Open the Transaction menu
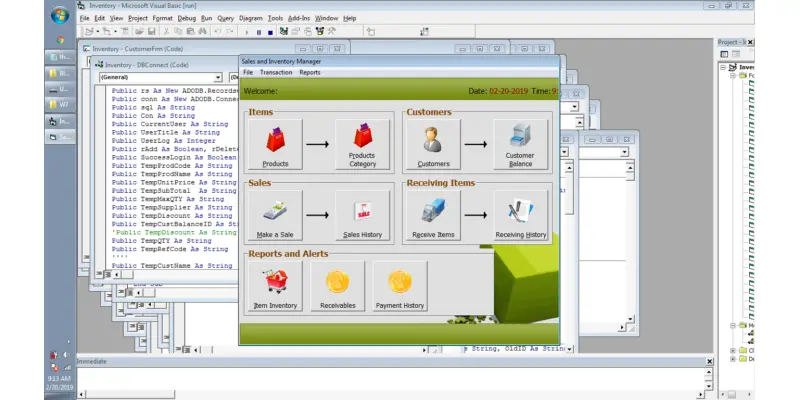This screenshot has width=800, height=400. click(276, 72)
